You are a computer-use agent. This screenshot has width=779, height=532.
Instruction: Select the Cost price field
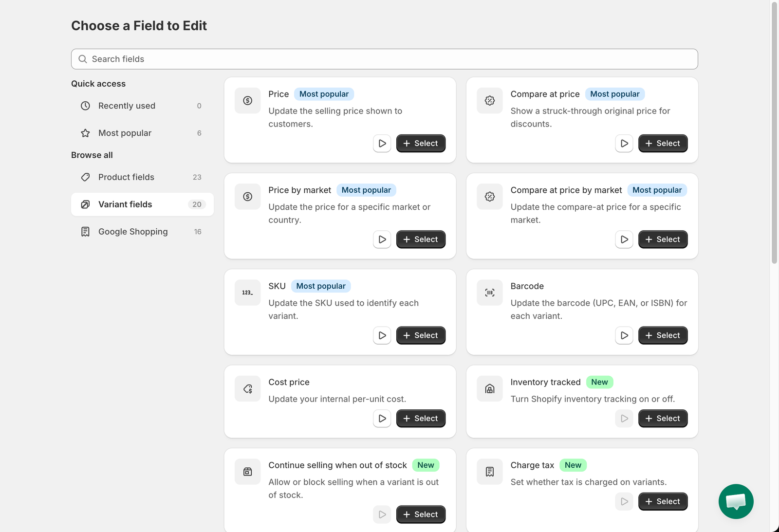421,419
